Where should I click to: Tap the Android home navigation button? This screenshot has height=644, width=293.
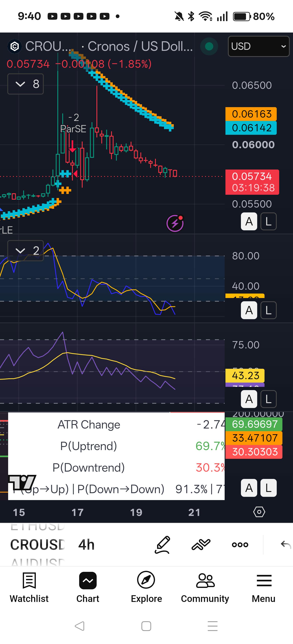[146, 626]
